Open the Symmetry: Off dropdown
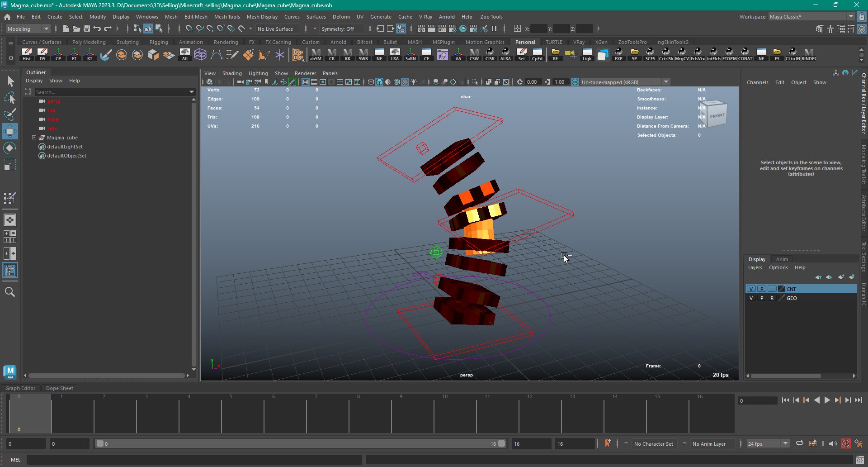Screen dimensions: 868x467 (x=342, y=29)
